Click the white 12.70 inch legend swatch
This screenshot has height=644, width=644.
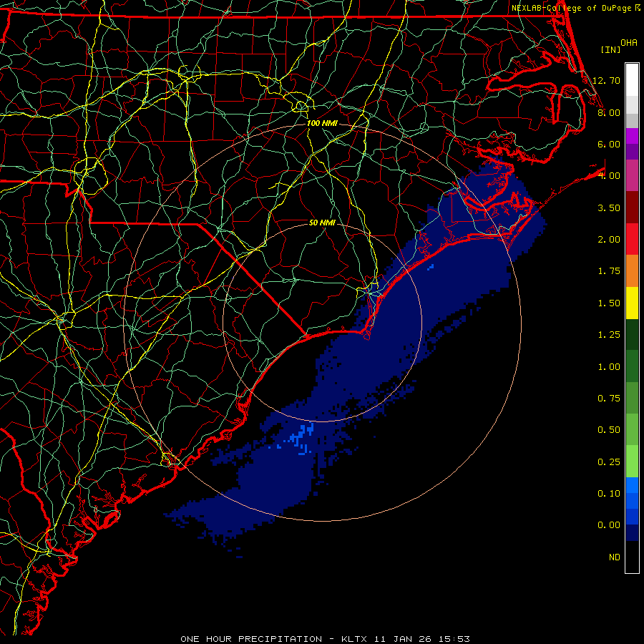pyautogui.click(x=632, y=80)
